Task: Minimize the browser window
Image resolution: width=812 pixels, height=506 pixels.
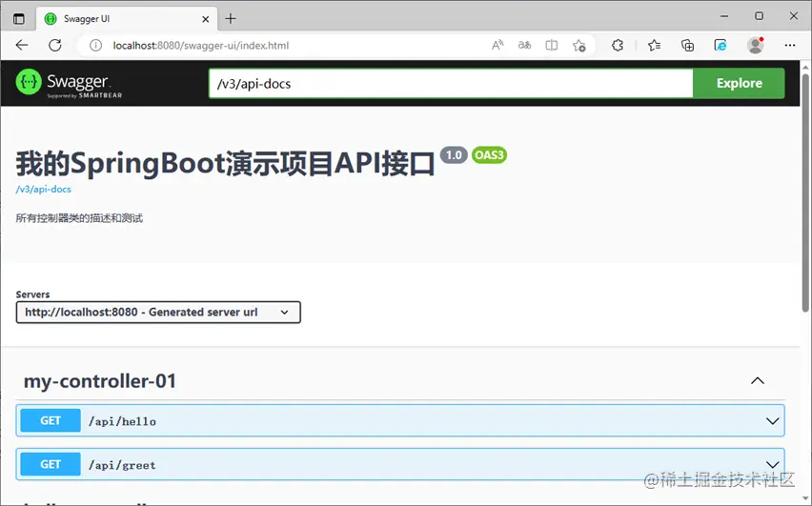Action: pyautogui.click(x=724, y=16)
